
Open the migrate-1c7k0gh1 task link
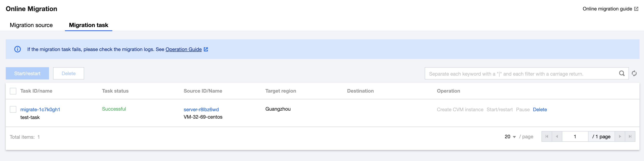point(40,110)
